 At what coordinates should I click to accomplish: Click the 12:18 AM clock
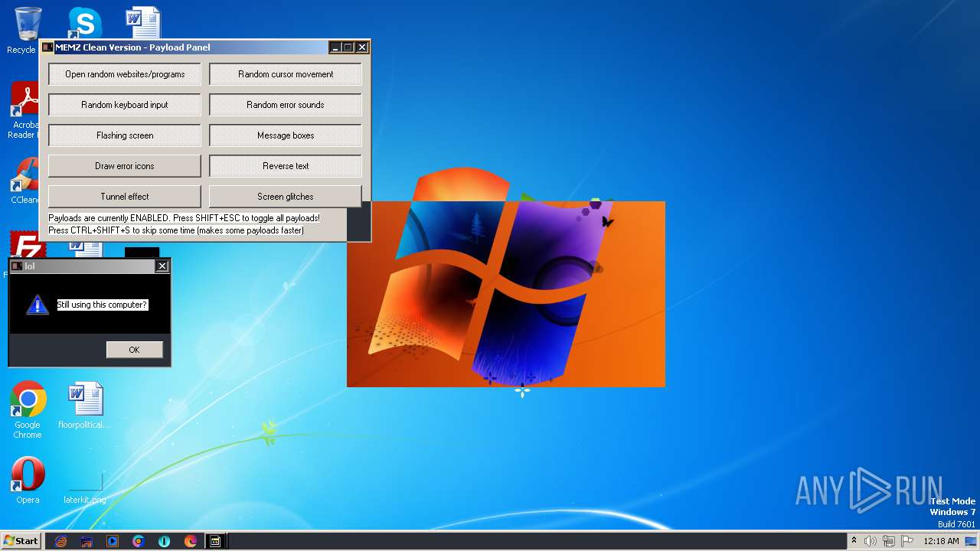(x=941, y=541)
